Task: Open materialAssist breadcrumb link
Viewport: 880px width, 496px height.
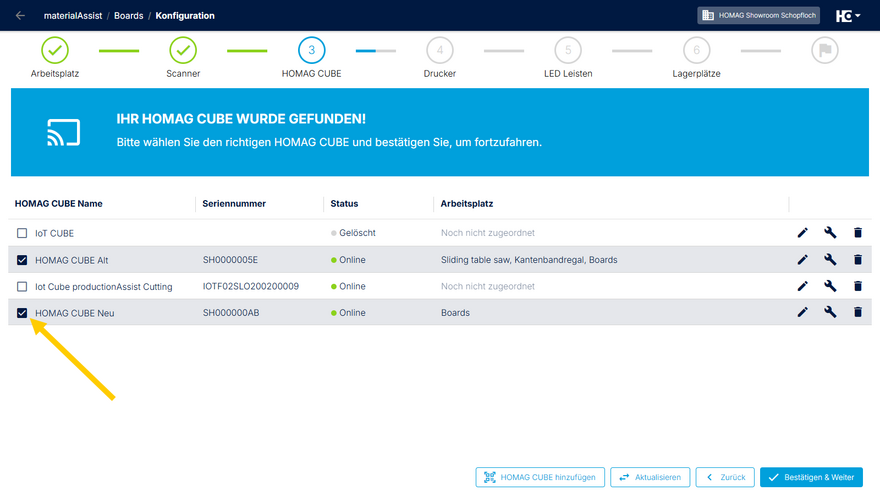Action: coord(73,16)
